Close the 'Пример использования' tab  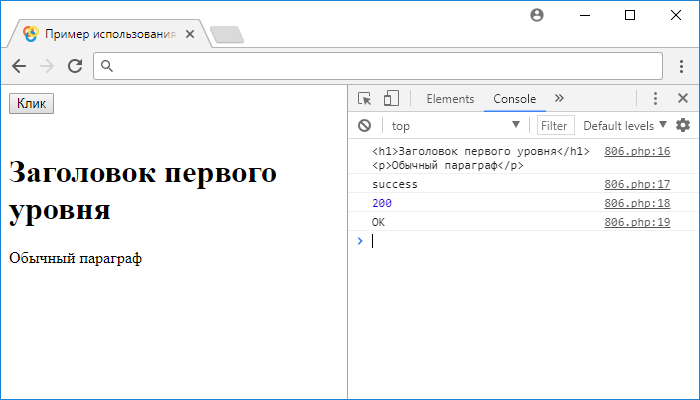pyautogui.click(x=190, y=34)
